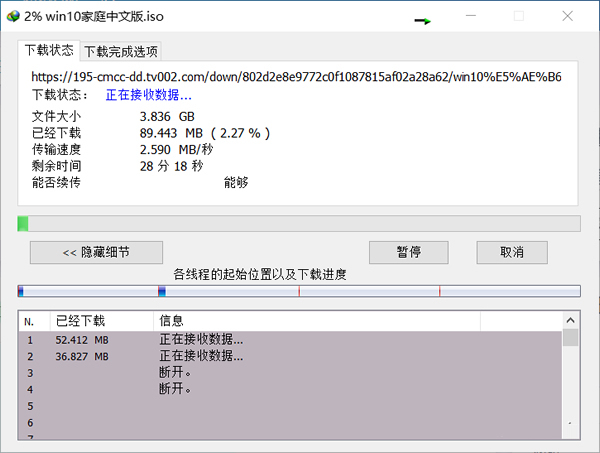The width and height of the screenshot is (600, 453).
Task: Click the N. column header
Action: point(34,321)
